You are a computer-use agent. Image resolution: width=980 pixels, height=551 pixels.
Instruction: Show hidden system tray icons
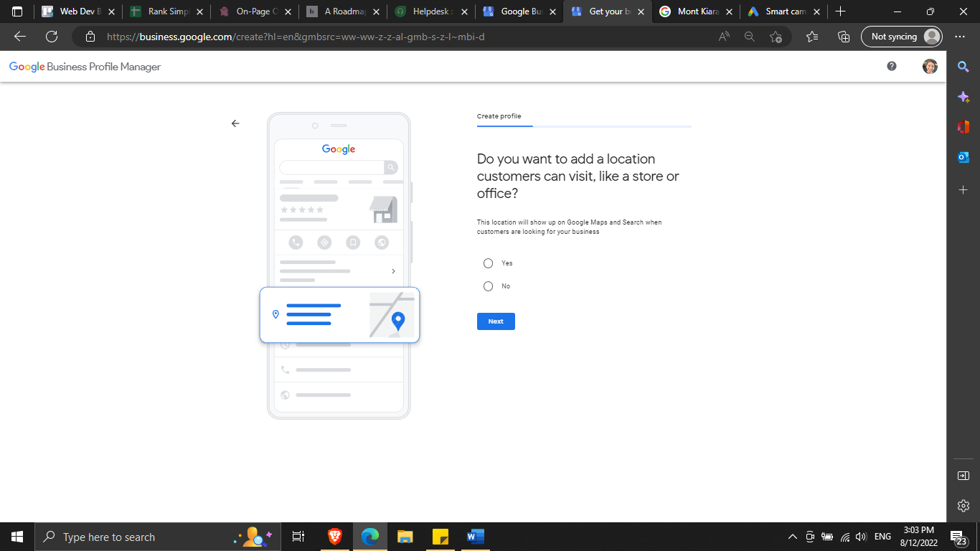tap(793, 537)
